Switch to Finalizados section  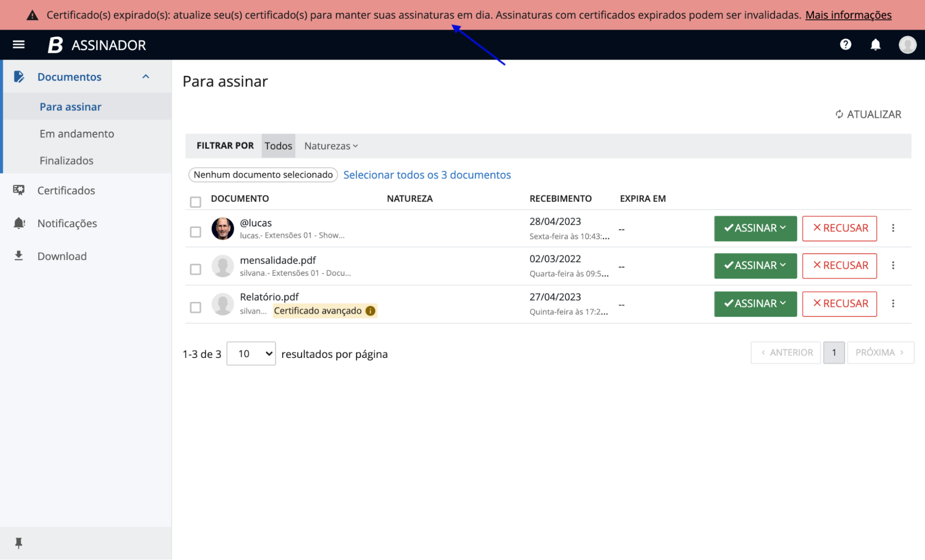pos(65,160)
